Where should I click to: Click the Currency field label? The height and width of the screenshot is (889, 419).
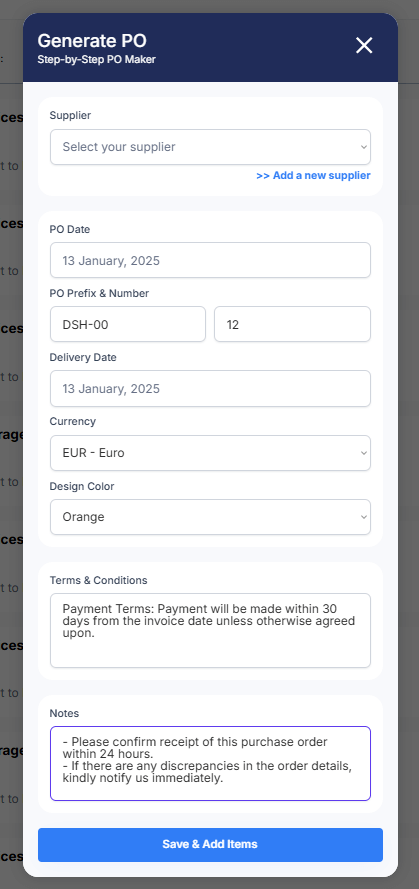(73, 422)
